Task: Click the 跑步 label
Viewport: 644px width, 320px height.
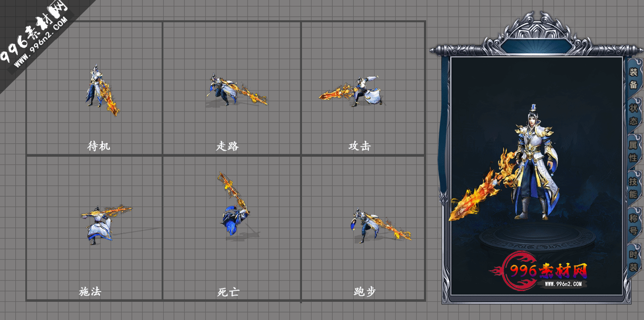Action: 365,292
